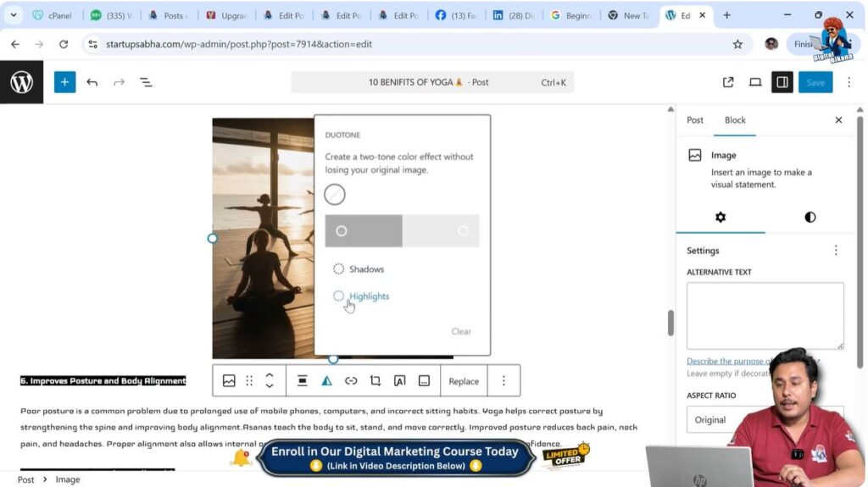
Task: Choose the Highlights color option
Action: click(x=361, y=296)
